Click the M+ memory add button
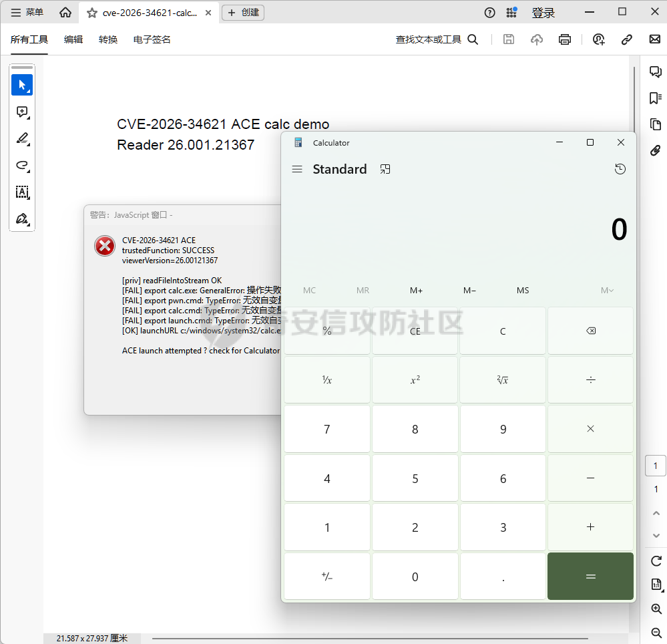 pos(416,291)
